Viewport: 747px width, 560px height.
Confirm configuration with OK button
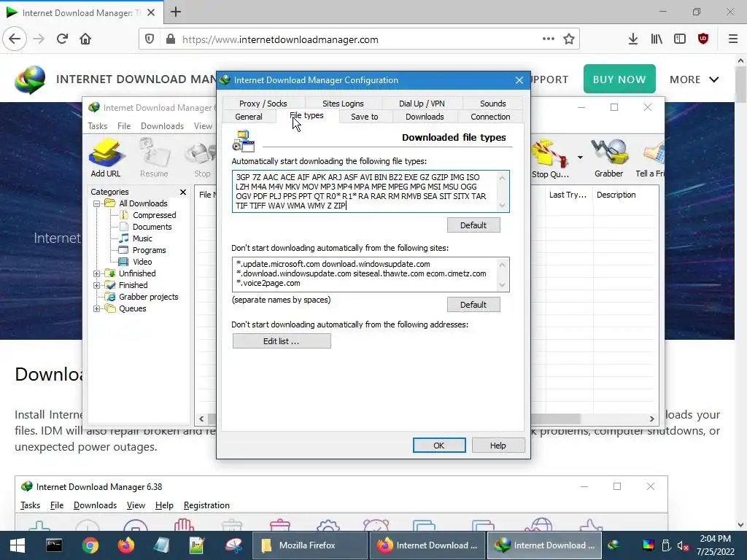coord(438,446)
